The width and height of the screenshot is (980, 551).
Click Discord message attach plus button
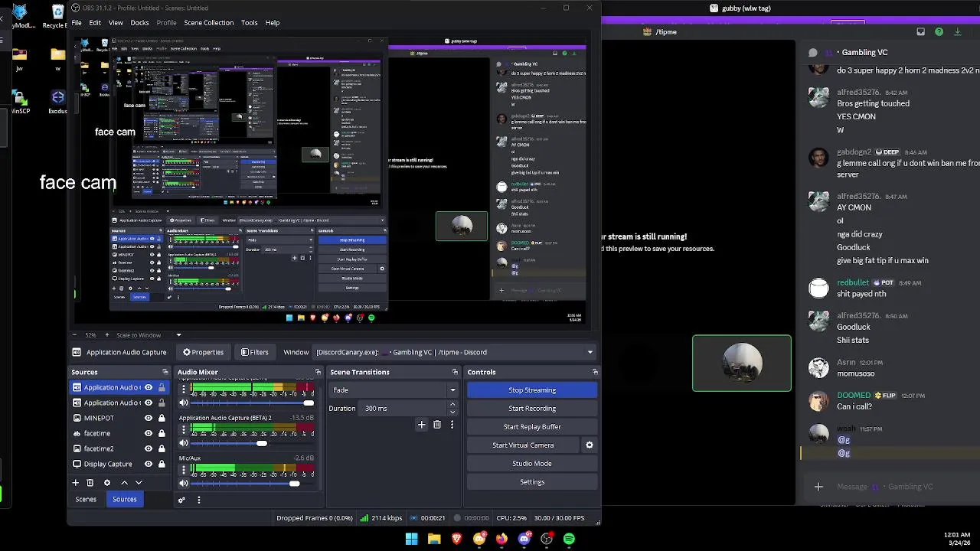818,487
